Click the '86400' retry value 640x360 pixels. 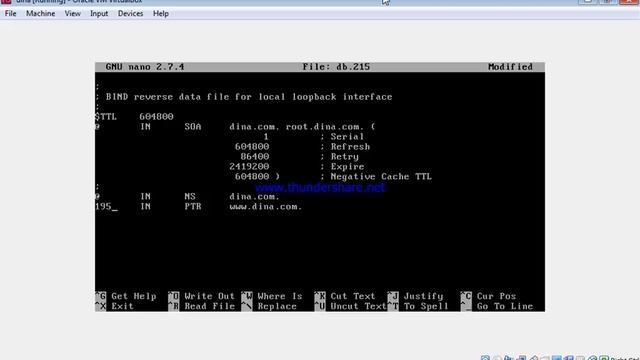pos(255,157)
